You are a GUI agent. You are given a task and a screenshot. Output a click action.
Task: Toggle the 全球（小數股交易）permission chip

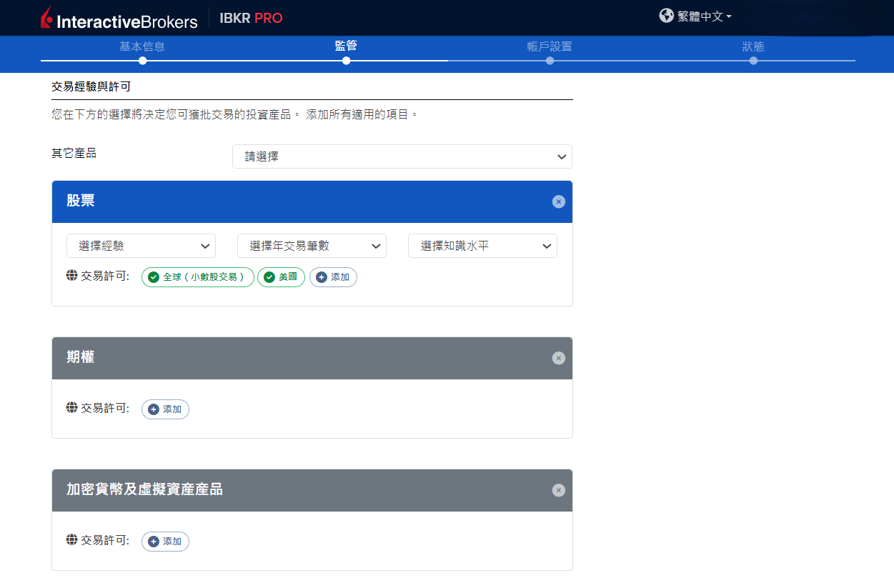pos(198,277)
